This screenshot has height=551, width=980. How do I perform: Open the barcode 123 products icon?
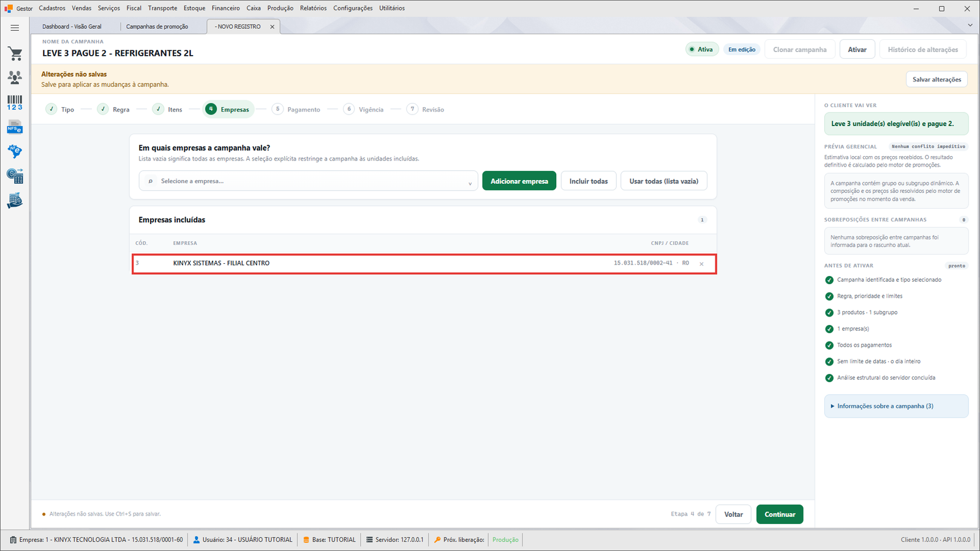tap(15, 102)
